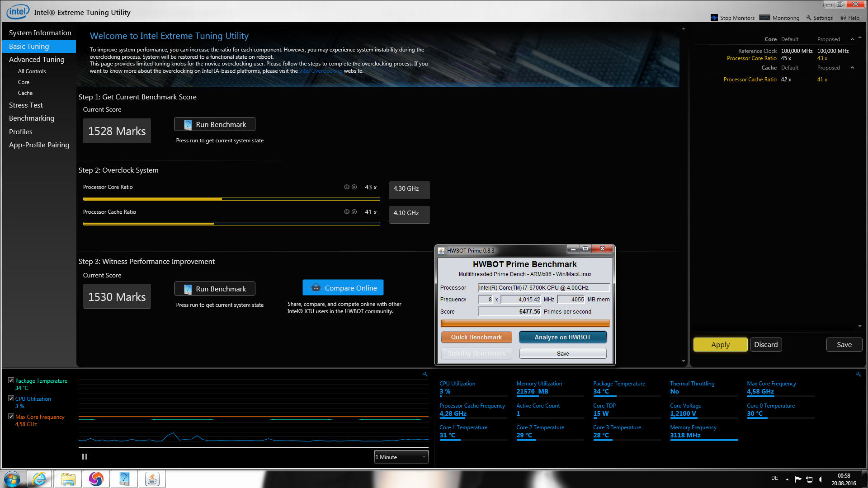Collapse the Cache section in the proposed settings panel

(852, 68)
